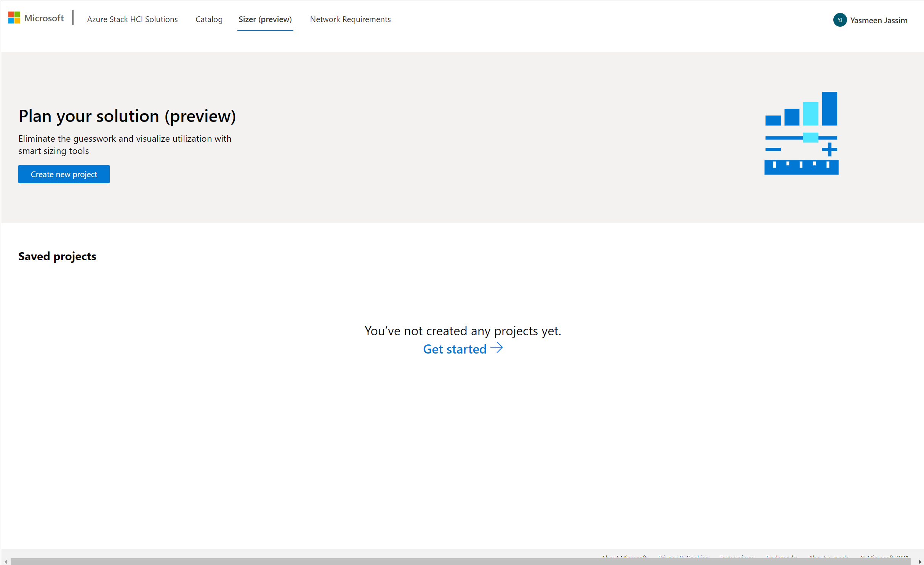Click the About Microsoft footer link

point(624,557)
